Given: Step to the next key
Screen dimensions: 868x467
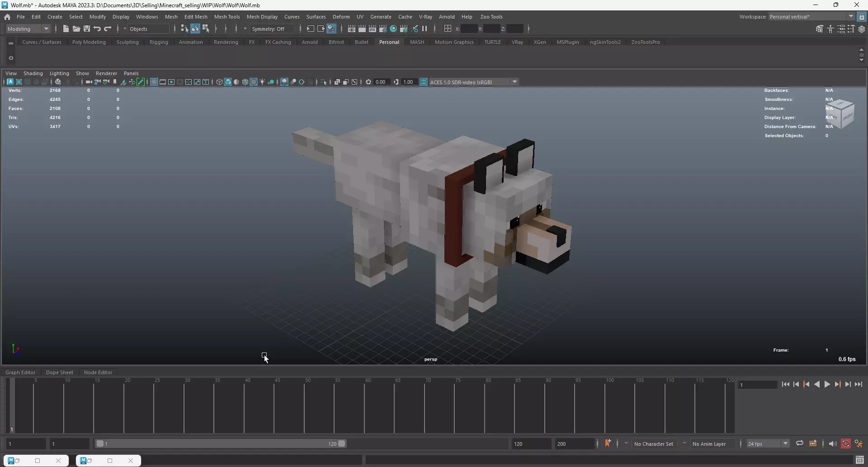Looking at the screenshot, I should coord(837,384).
